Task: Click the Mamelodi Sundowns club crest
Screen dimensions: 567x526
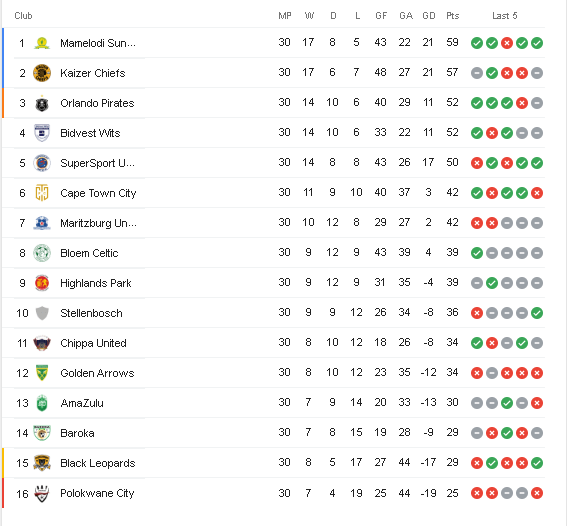Action: pos(42,43)
